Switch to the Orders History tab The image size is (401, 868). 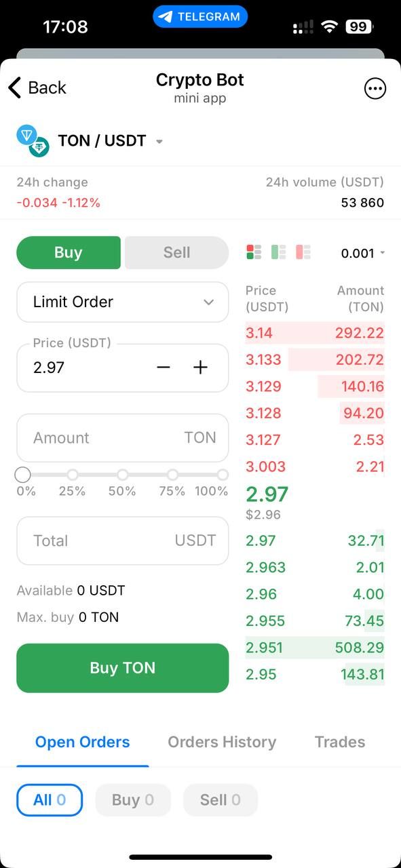pos(222,742)
